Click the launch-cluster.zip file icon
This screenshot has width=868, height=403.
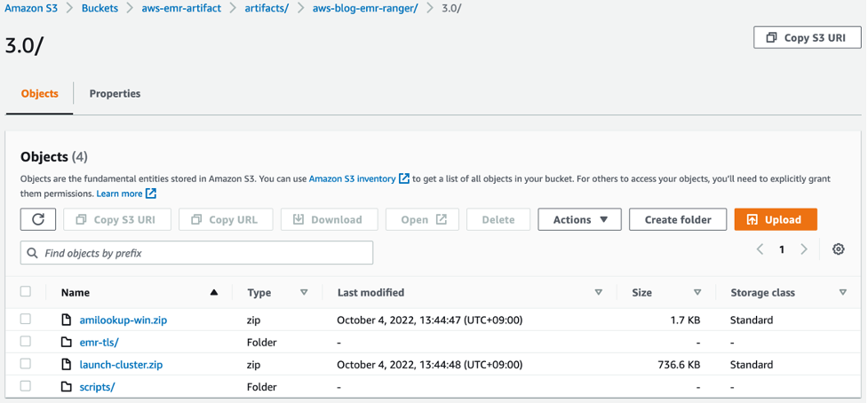(67, 365)
